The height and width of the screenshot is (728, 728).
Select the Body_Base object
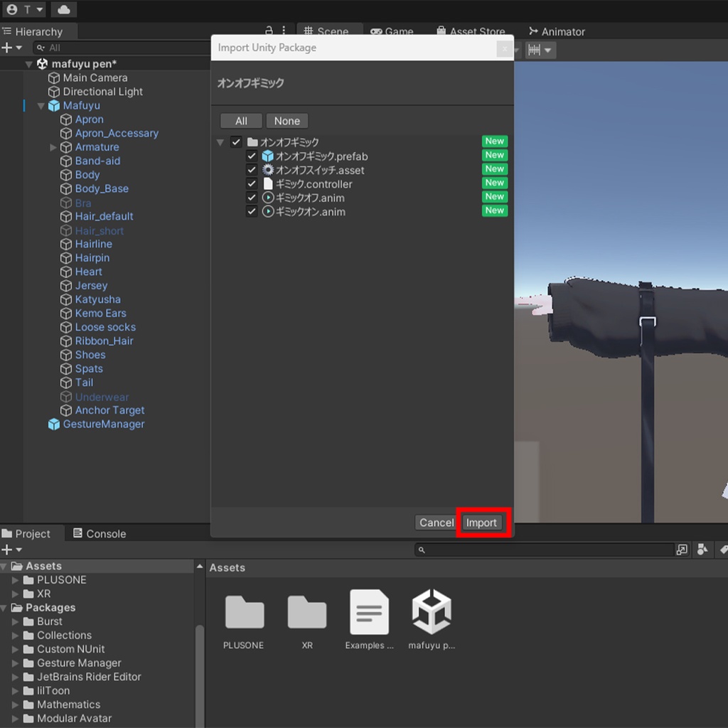pos(102,188)
